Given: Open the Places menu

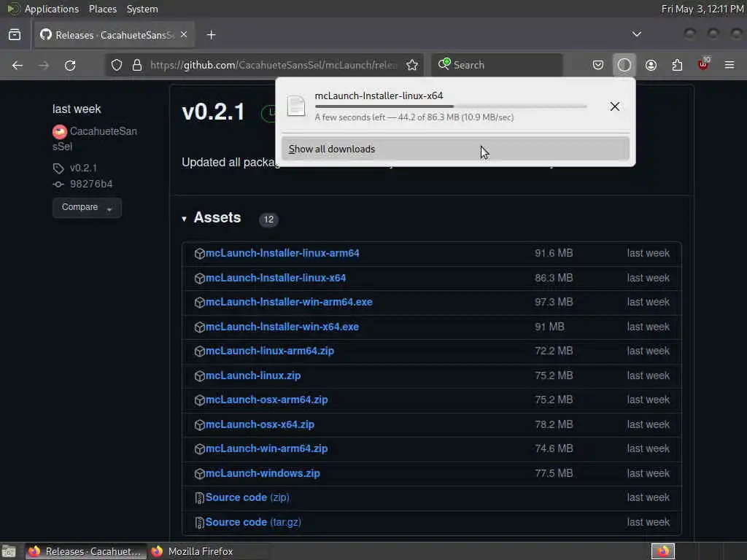Looking at the screenshot, I should (x=102, y=9).
